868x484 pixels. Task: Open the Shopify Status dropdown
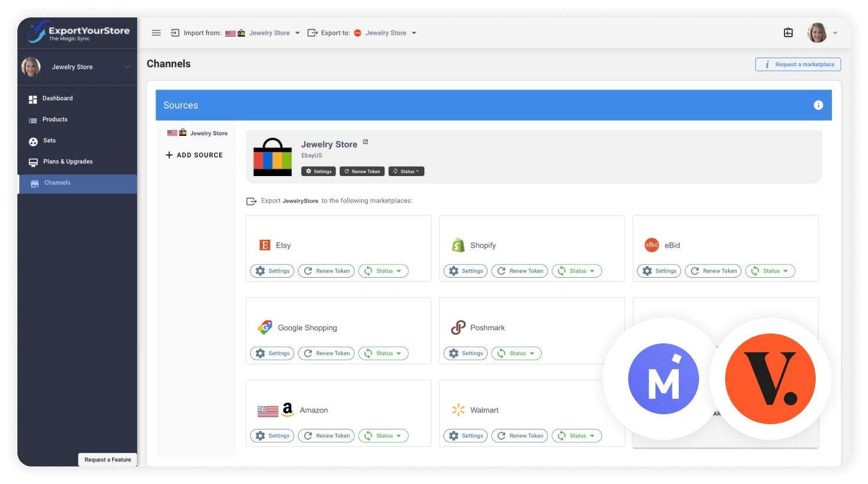click(x=577, y=271)
